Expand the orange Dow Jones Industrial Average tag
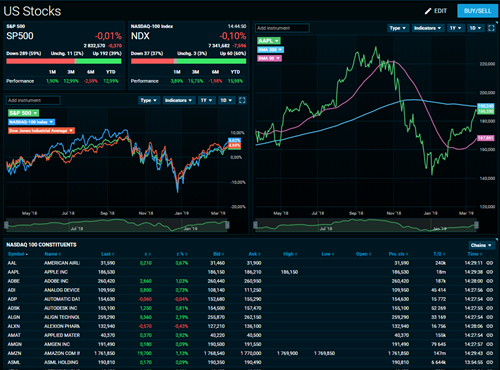 click(x=41, y=131)
